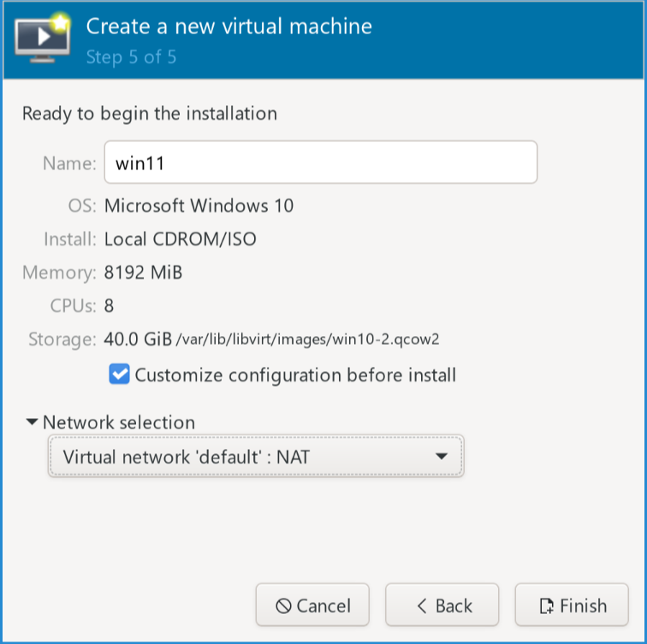Screen dimensions: 647x644
Task: Click the 'Create a new virtual machine' title
Action: tap(229, 27)
